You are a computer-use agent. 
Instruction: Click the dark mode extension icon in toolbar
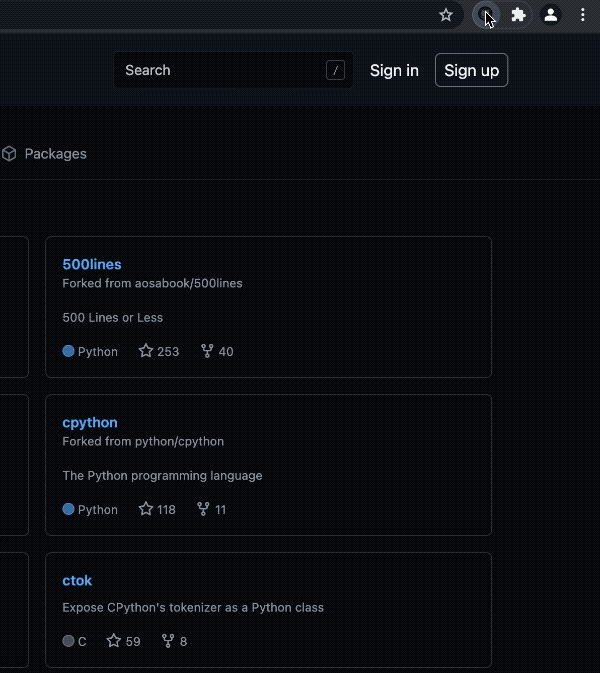[x=485, y=15]
